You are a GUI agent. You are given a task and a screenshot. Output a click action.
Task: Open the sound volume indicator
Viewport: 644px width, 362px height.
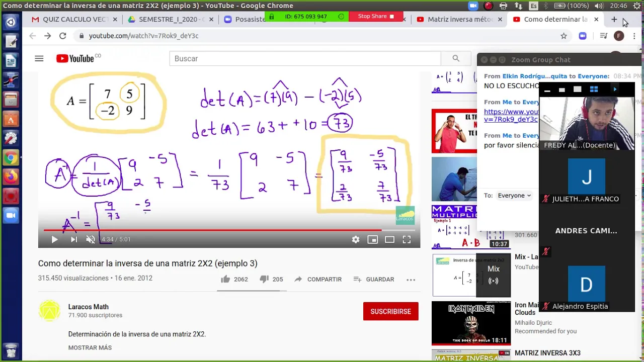coord(599,6)
